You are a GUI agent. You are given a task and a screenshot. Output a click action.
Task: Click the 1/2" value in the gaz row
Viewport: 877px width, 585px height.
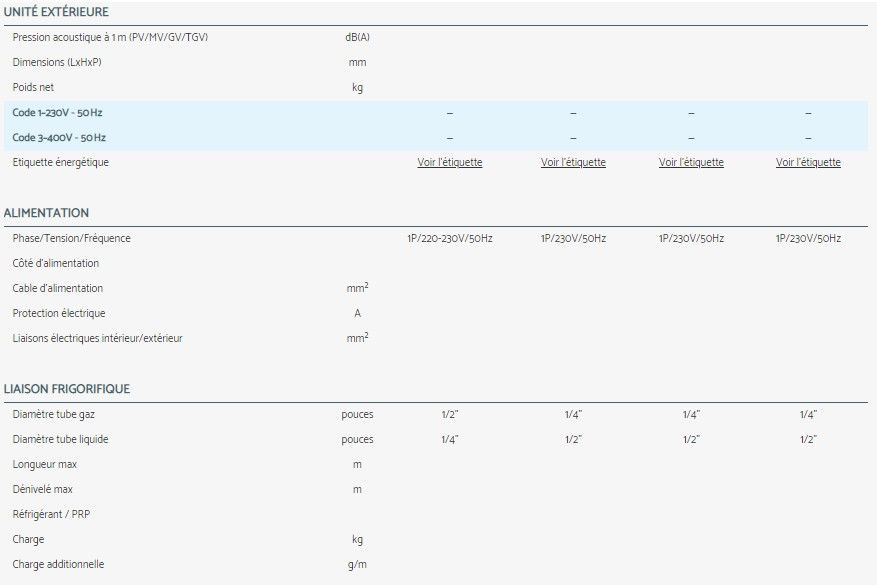[x=449, y=414]
